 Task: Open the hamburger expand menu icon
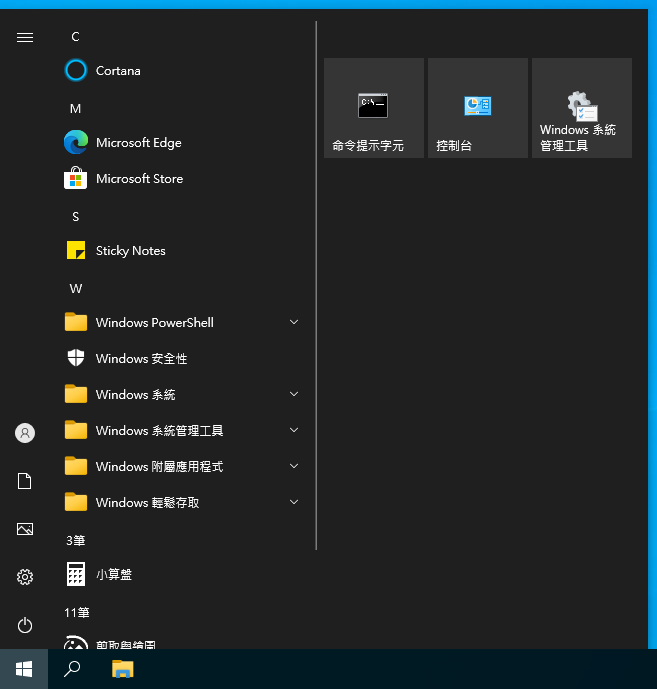coord(25,38)
